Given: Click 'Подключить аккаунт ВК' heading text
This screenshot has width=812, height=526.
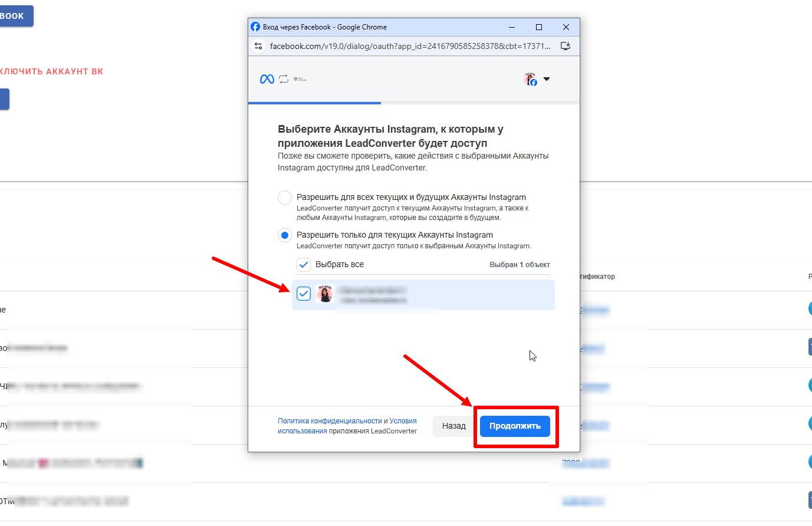Looking at the screenshot, I should coord(52,71).
